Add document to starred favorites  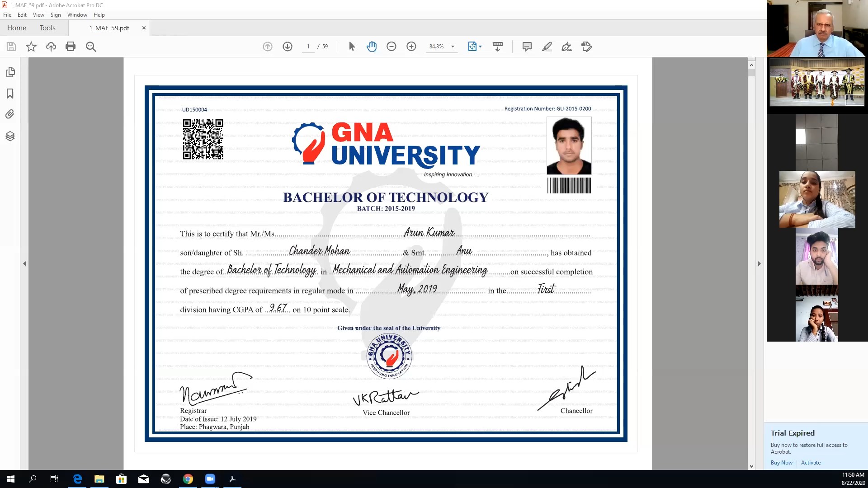[x=31, y=47]
